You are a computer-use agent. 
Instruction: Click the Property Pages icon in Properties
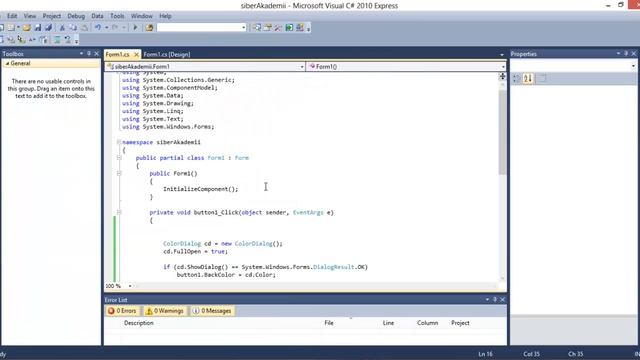pyautogui.click(x=542, y=78)
